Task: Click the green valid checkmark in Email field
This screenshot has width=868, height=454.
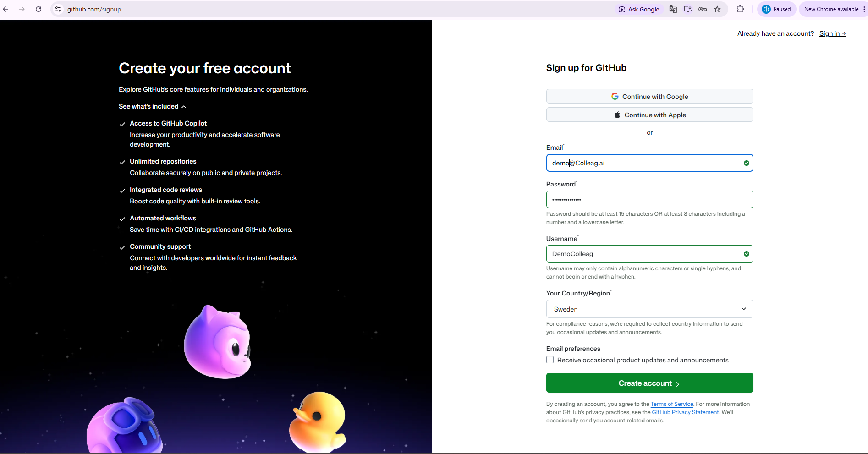Action: click(x=747, y=163)
